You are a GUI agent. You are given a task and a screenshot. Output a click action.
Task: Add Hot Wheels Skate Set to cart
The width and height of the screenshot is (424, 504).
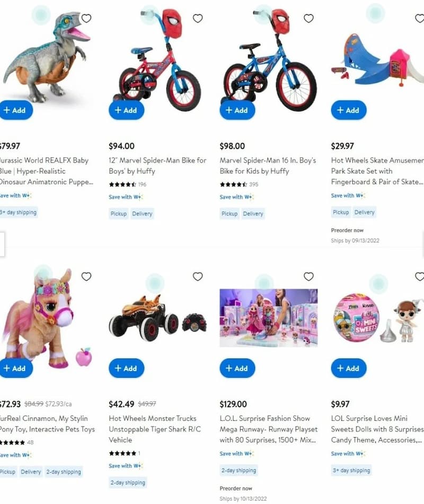click(x=349, y=110)
